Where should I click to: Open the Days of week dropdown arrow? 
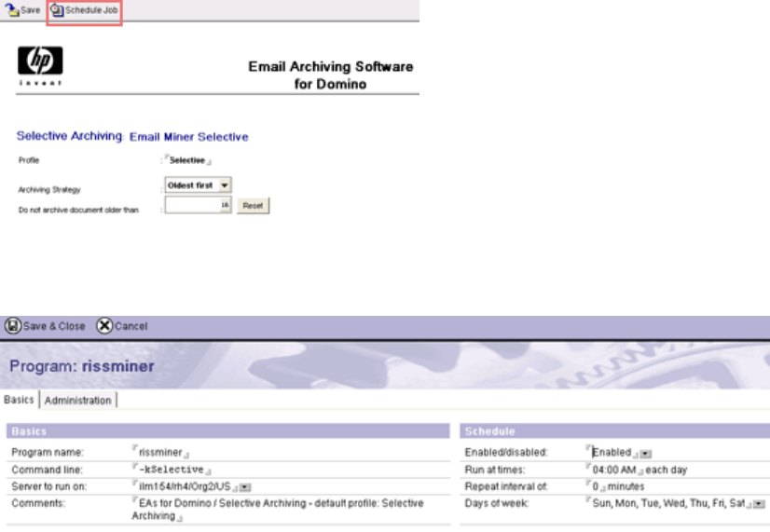click(x=759, y=504)
